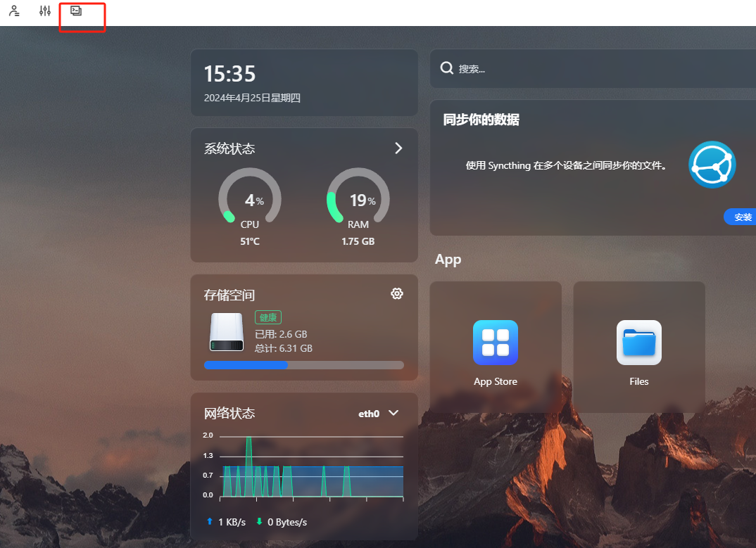This screenshot has height=548, width=756.
Task: Click the storage usage progress bar
Action: point(303,365)
